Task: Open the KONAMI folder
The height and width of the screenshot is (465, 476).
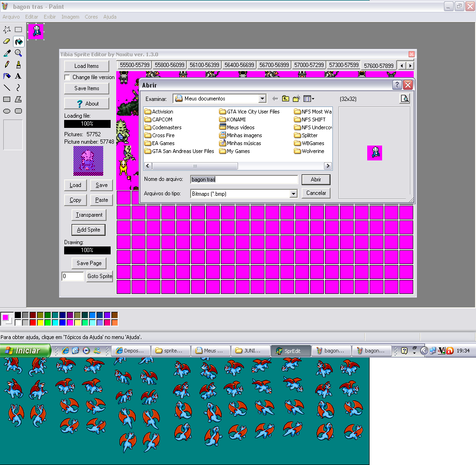Action: pos(232,120)
